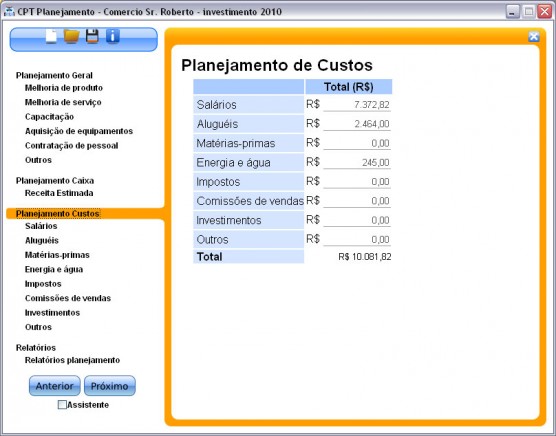Select Aquisição de equipamentos item

[79, 131]
